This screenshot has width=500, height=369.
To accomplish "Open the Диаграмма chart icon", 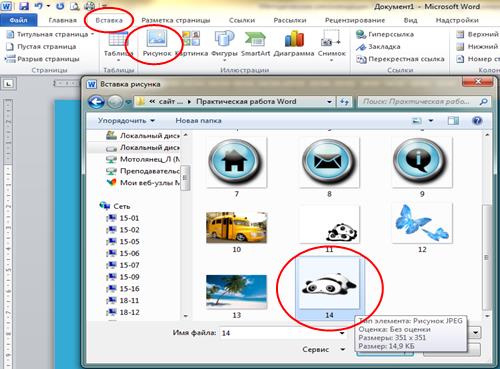I will click(294, 43).
